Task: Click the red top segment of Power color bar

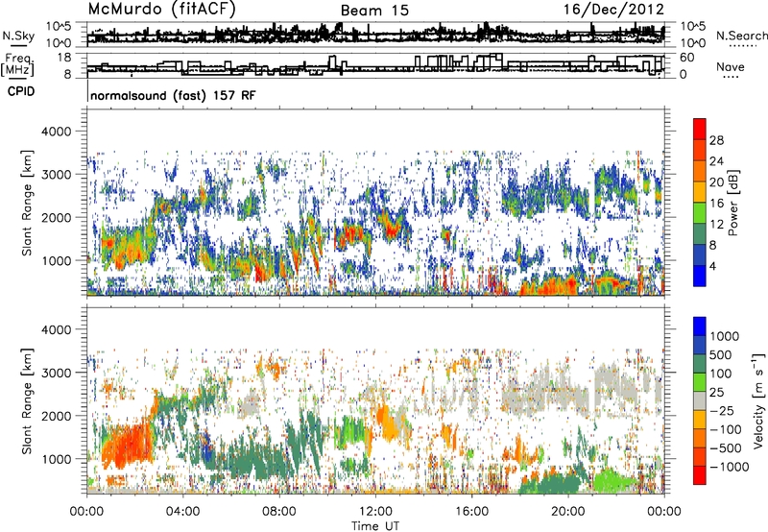Action: coord(700,129)
